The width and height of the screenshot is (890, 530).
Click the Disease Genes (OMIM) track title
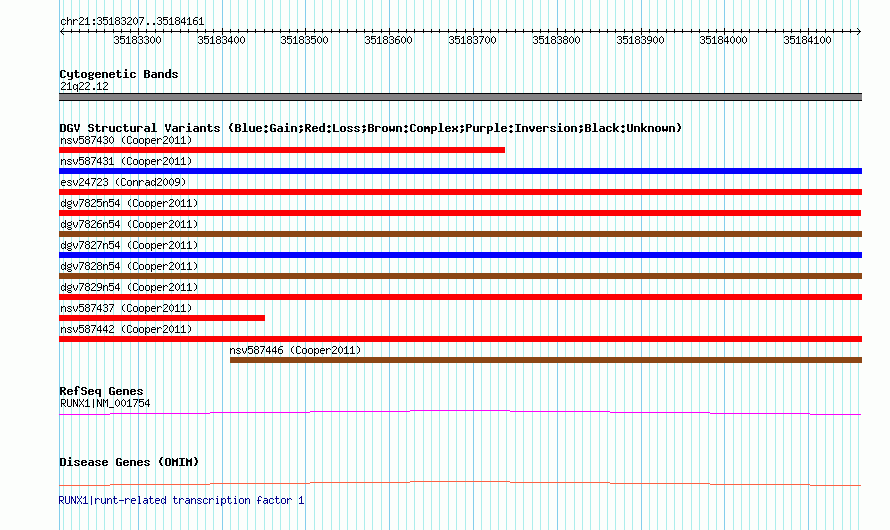pos(129,462)
